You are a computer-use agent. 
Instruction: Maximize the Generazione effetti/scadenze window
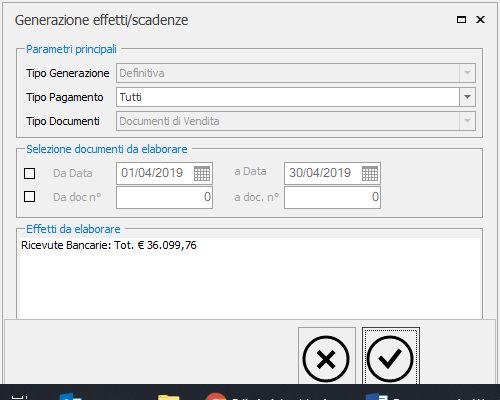pos(461,20)
